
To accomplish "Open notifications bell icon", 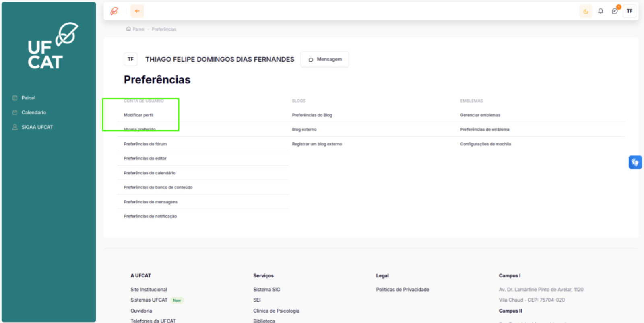I will pos(601,11).
